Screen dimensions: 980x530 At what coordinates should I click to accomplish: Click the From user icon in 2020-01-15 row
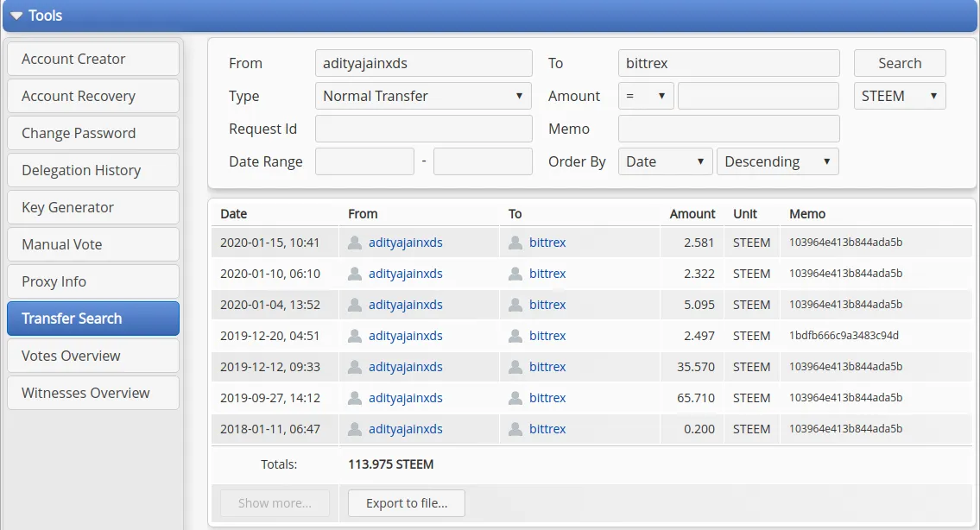(354, 243)
